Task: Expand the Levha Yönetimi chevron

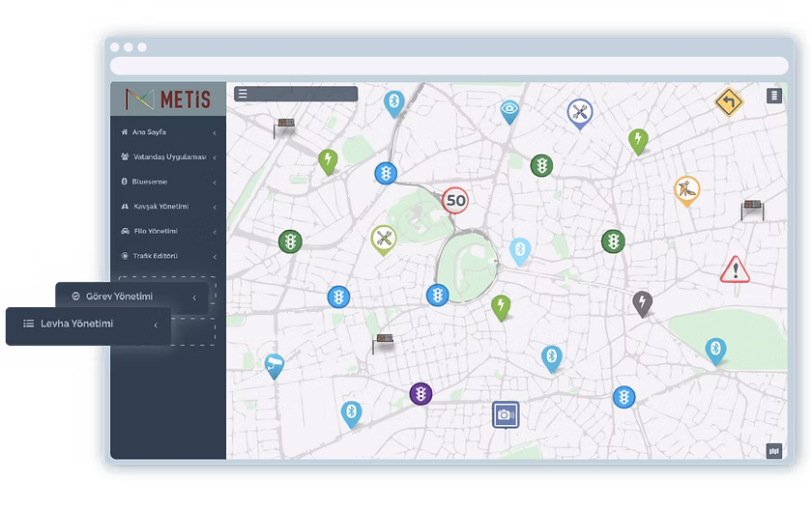Action: 156,326
